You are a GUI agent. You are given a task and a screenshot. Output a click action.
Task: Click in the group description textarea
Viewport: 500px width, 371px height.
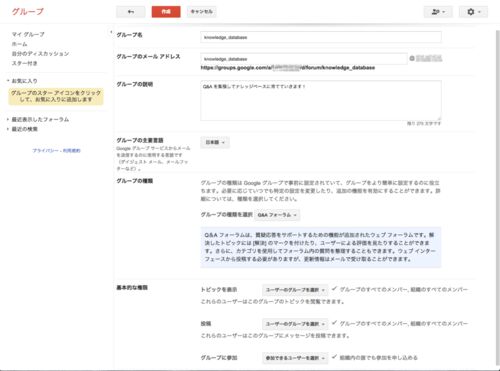pyautogui.click(x=321, y=100)
